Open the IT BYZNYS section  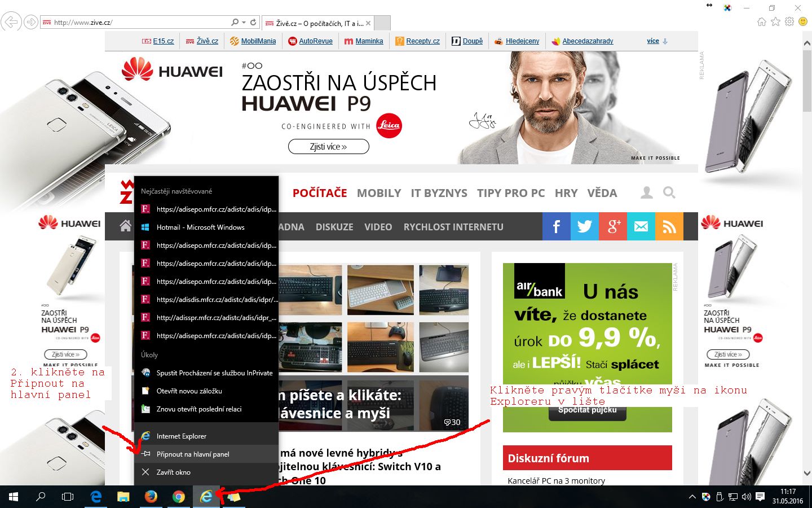point(439,193)
